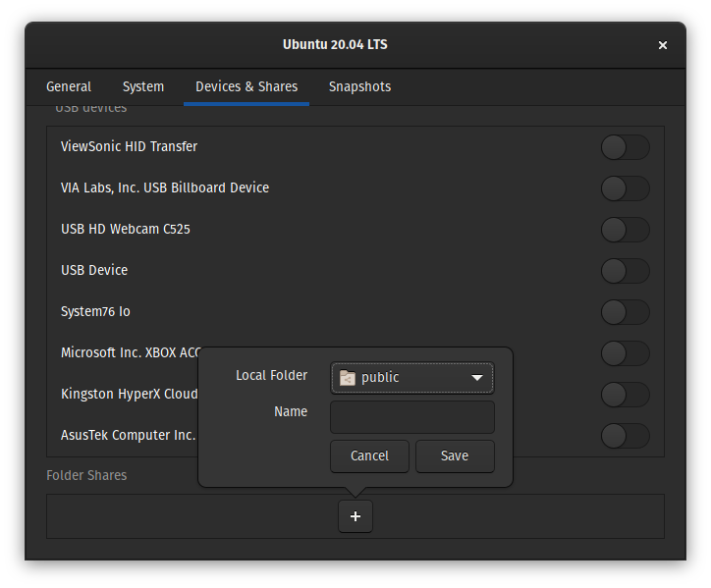Go to the Snapshots tab
The width and height of the screenshot is (711, 588).
359,86
